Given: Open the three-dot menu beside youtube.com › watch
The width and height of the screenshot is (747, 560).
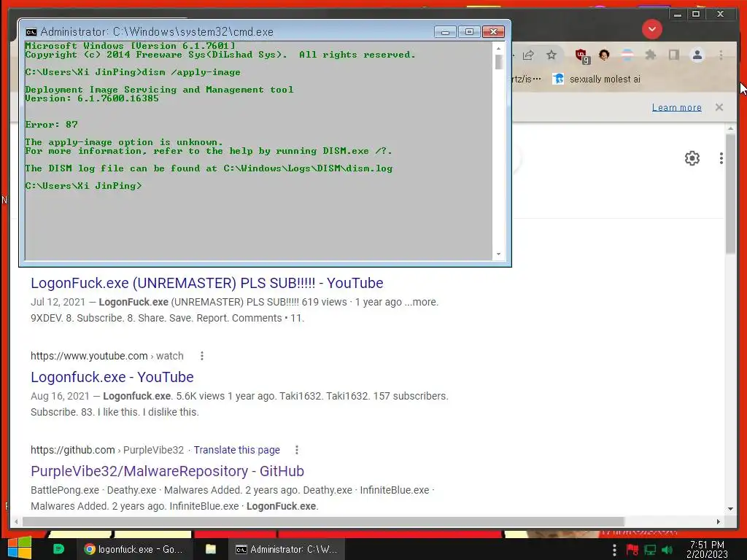Looking at the screenshot, I should tap(202, 356).
